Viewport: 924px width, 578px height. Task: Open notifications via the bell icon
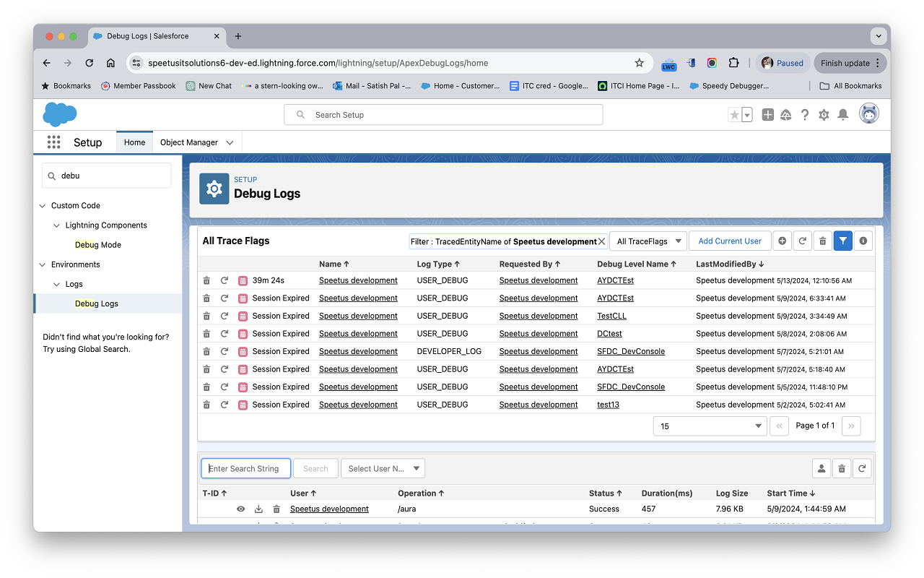tap(842, 113)
